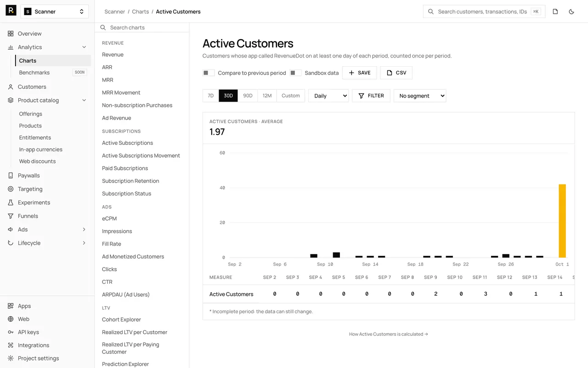Image resolution: width=588 pixels, height=368 pixels.
Task: Open the Cohort Explorer chart
Action: [x=121, y=319]
